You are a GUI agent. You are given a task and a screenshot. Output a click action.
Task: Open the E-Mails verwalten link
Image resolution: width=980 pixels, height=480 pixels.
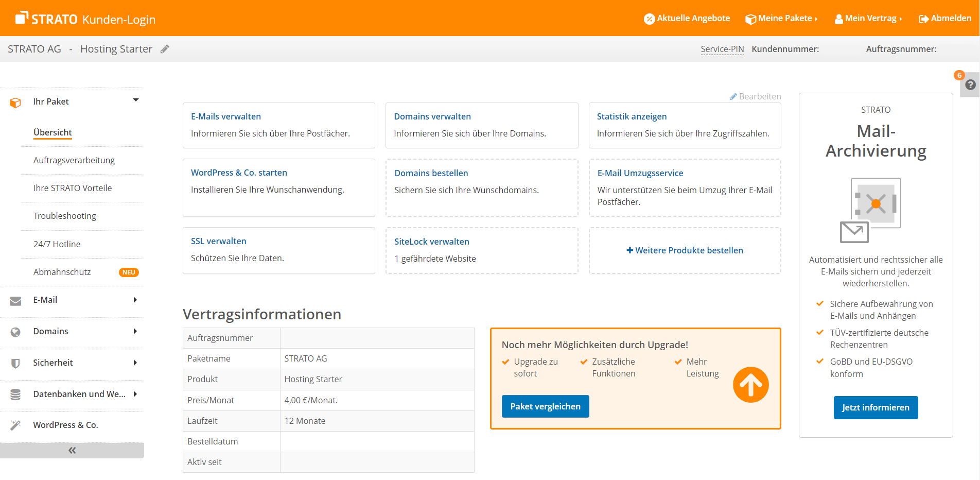point(226,116)
